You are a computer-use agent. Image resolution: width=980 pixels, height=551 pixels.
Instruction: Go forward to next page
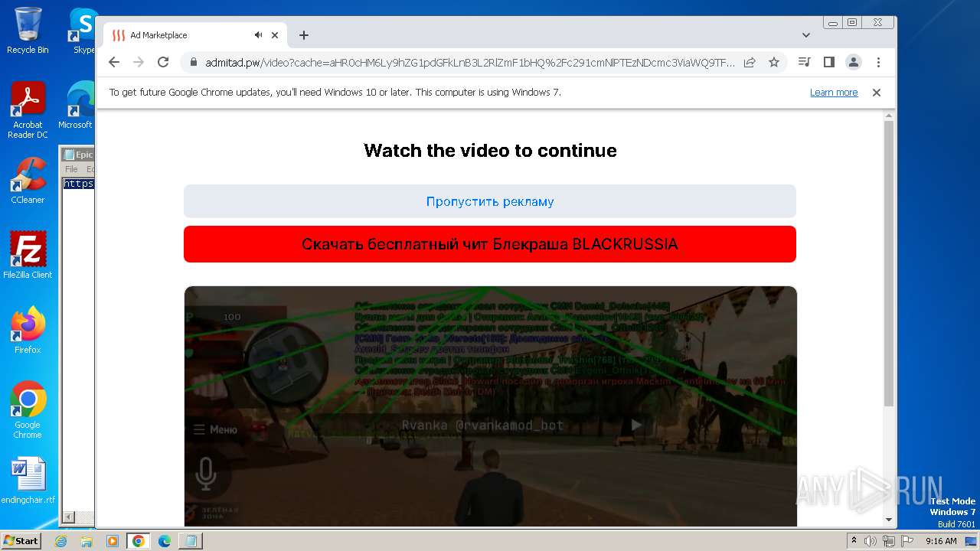[x=139, y=62]
